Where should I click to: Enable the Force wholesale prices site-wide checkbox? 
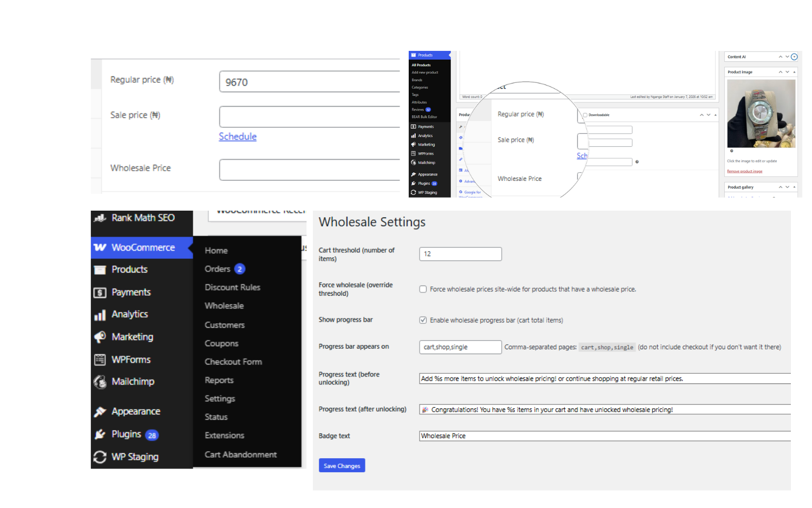click(423, 289)
